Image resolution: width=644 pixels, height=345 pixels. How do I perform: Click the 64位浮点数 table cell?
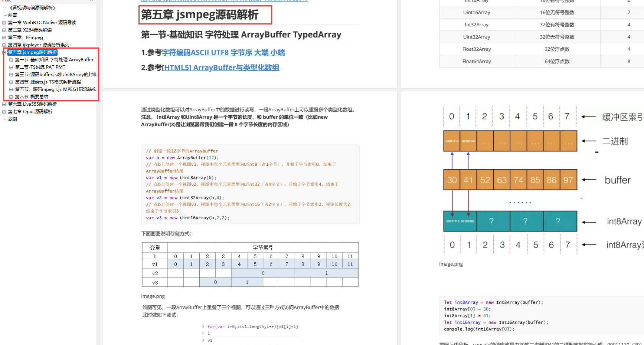point(557,61)
